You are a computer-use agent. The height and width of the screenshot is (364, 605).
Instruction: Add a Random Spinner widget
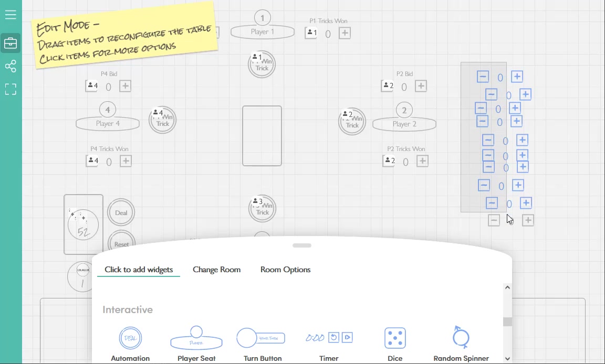click(x=461, y=345)
